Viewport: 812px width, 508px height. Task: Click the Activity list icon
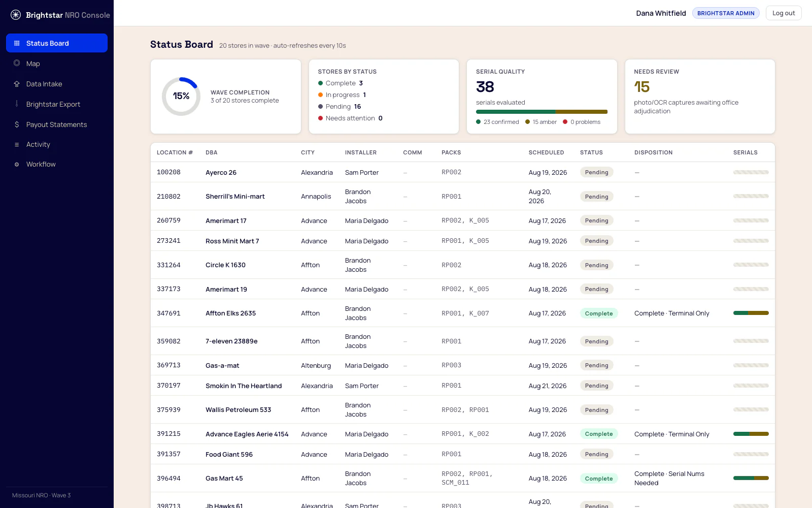[17, 145]
